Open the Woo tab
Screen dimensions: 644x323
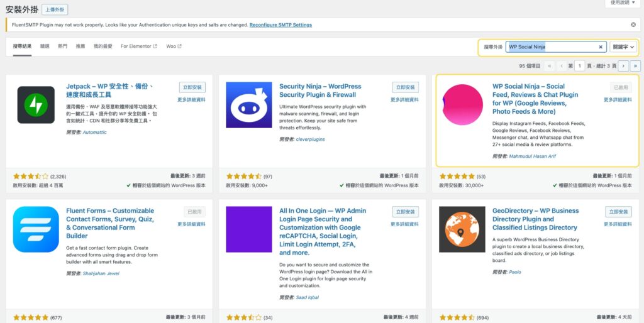(174, 47)
